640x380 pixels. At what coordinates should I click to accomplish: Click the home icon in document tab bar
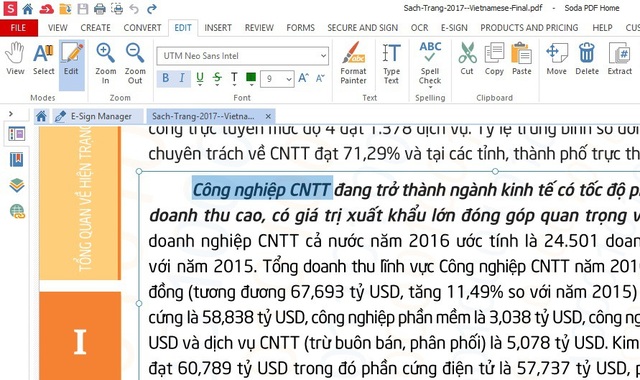(x=41, y=116)
